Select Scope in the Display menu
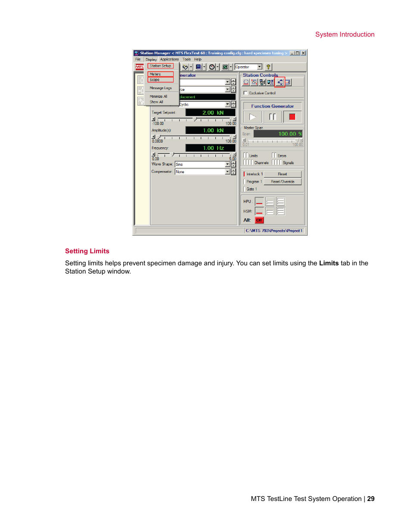The image size is (411, 532). pos(161,80)
